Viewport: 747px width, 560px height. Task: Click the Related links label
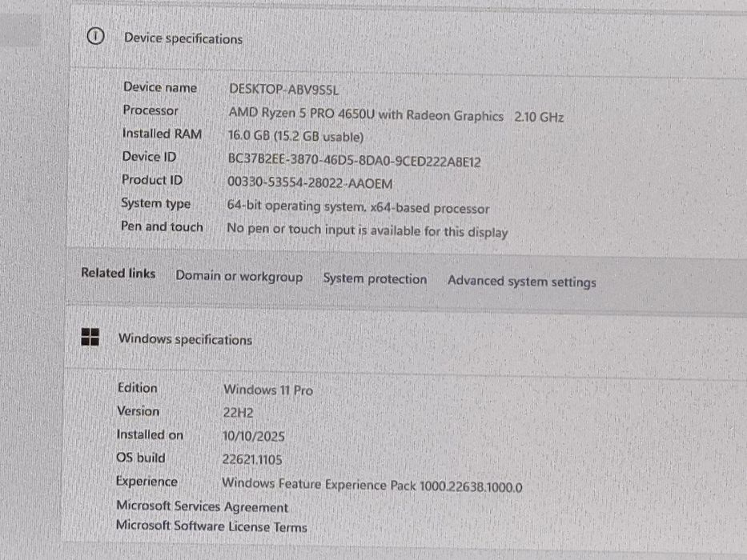(x=118, y=273)
